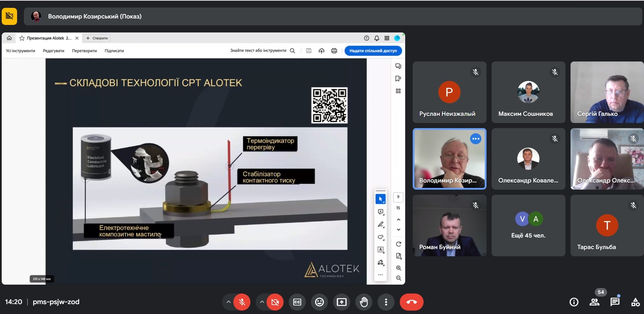Screen dimensions: 644x314
Task: Show the participants list
Action: [594, 302]
